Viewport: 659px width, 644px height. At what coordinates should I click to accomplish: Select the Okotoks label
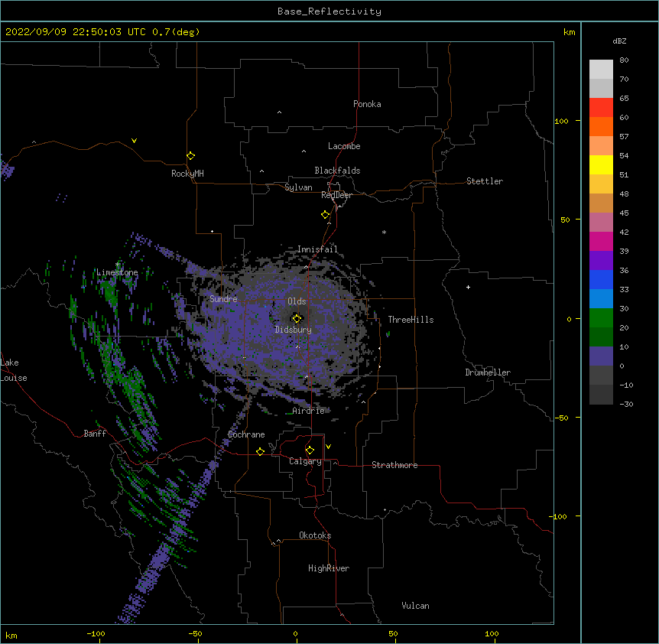pyautogui.click(x=315, y=535)
